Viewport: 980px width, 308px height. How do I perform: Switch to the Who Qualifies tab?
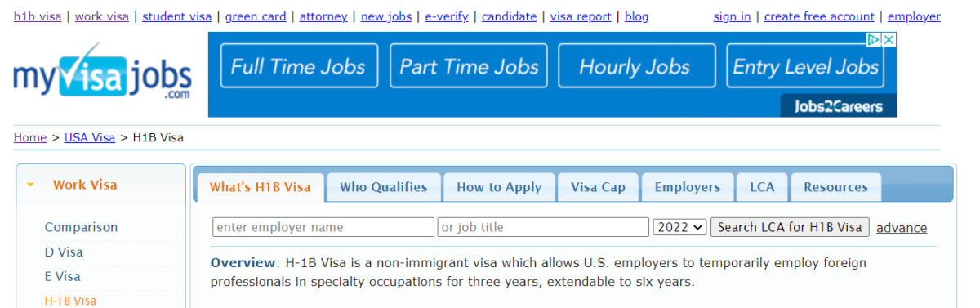pos(383,187)
